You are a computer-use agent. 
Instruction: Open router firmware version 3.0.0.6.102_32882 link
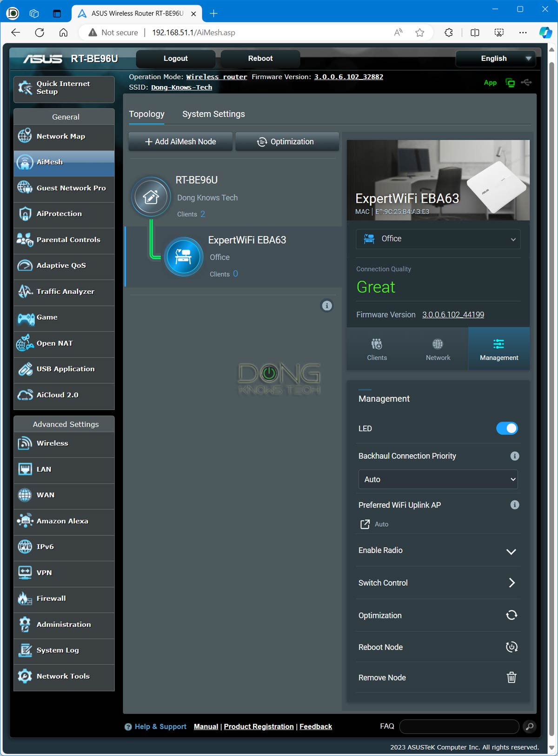coord(349,77)
